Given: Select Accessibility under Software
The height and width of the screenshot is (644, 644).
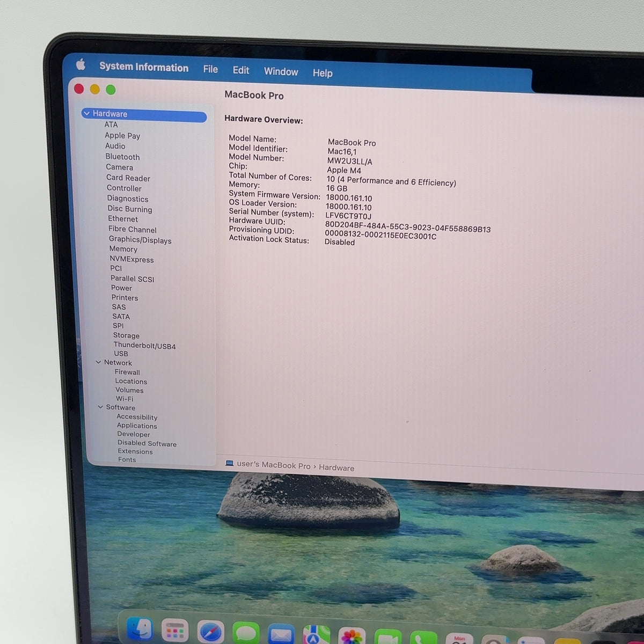Looking at the screenshot, I should coord(137,417).
